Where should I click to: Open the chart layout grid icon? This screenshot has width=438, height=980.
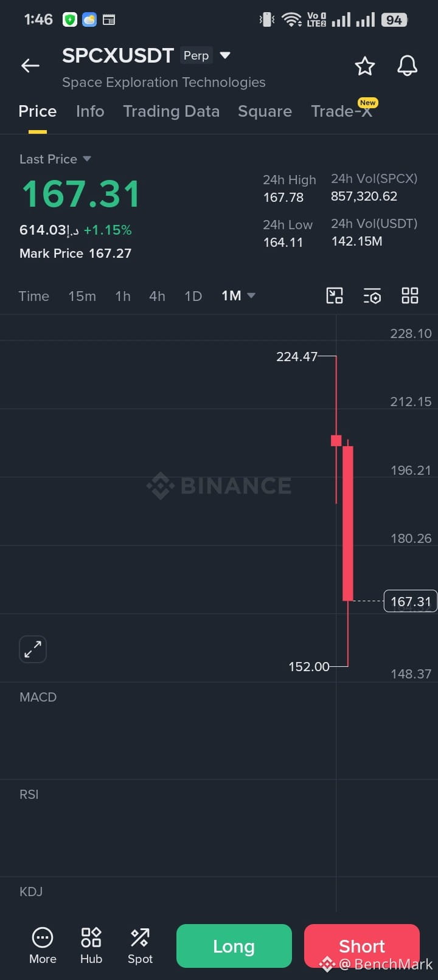pos(410,295)
